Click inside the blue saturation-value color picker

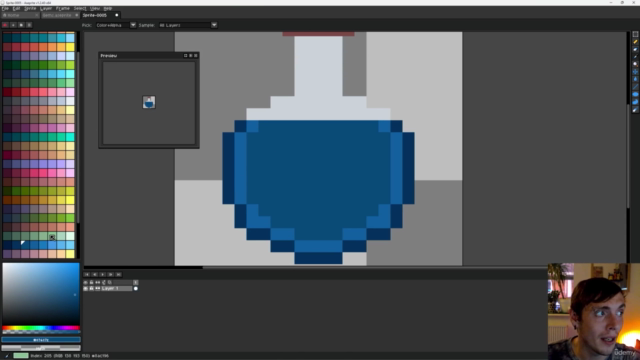[x=41, y=294]
